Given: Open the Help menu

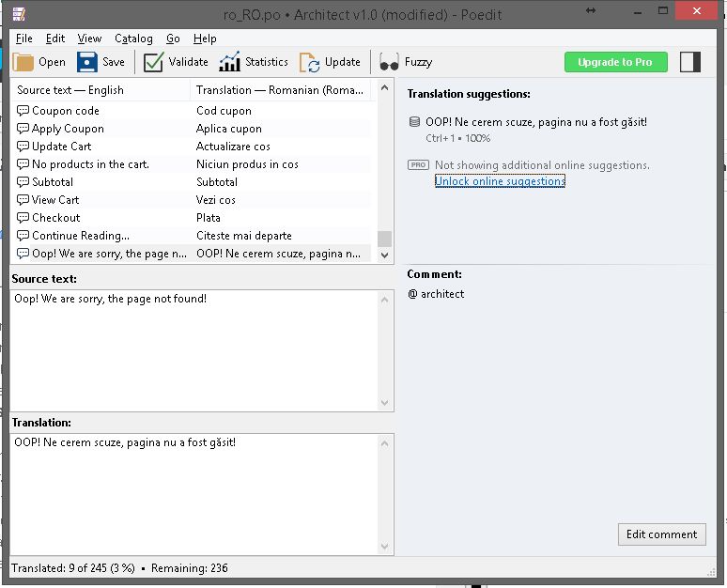Looking at the screenshot, I should point(205,39).
